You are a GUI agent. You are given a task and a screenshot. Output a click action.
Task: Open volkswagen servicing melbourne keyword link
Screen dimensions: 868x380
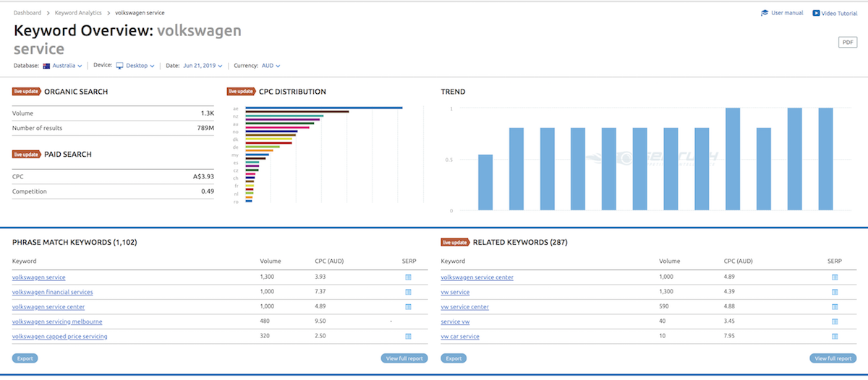pos(57,321)
